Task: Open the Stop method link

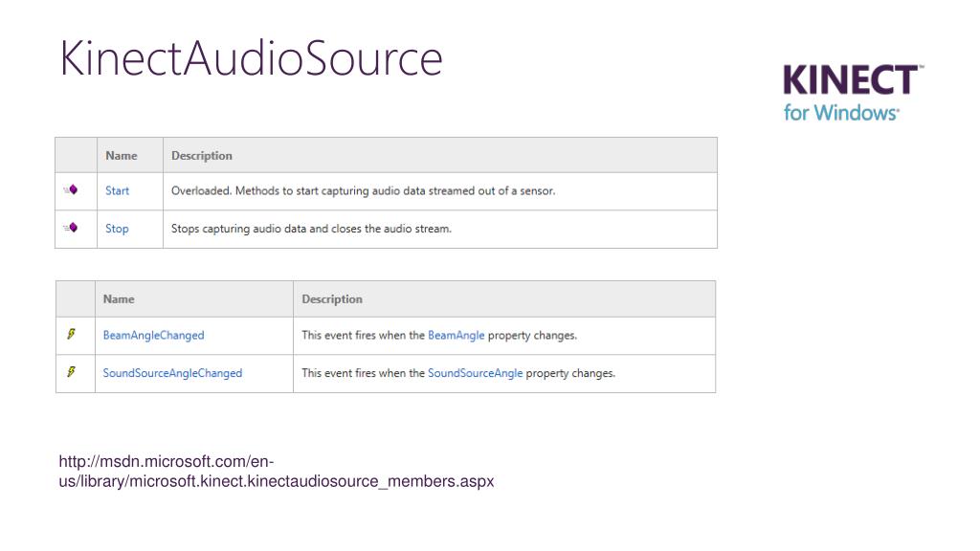Action: pyautogui.click(x=117, y=229)
